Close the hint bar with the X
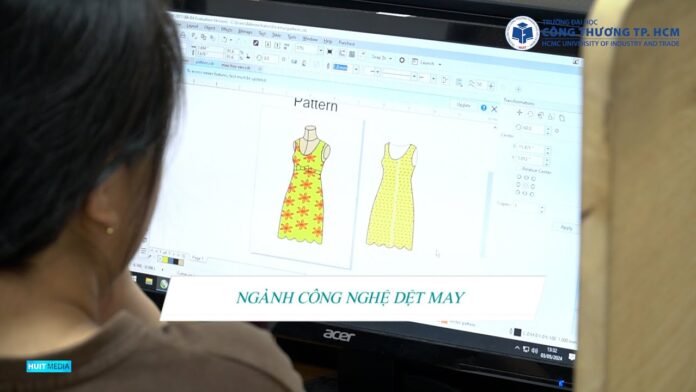696x392 pixels. point(494,109)
